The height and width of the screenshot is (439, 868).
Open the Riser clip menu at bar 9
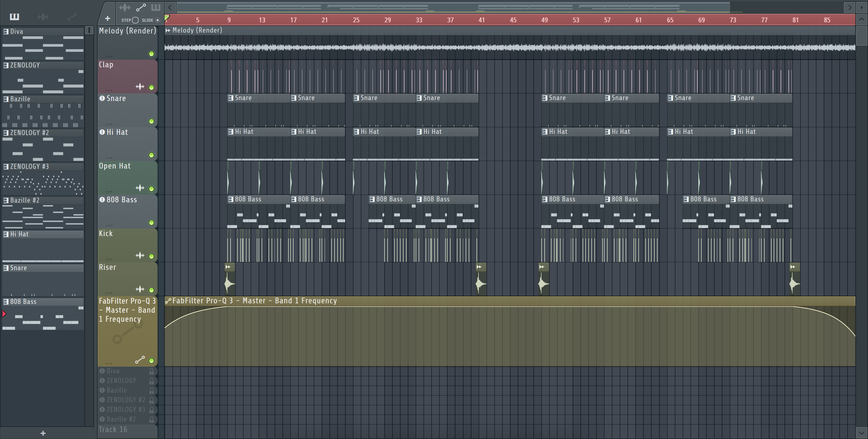[228, 267]
